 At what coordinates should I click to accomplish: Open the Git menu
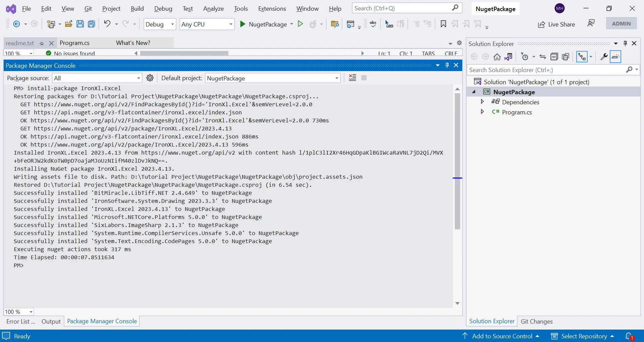tap(88, 9)
